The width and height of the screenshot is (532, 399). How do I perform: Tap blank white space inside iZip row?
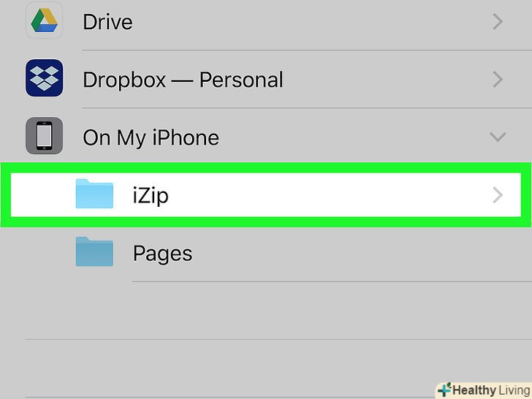click(329, 195)
